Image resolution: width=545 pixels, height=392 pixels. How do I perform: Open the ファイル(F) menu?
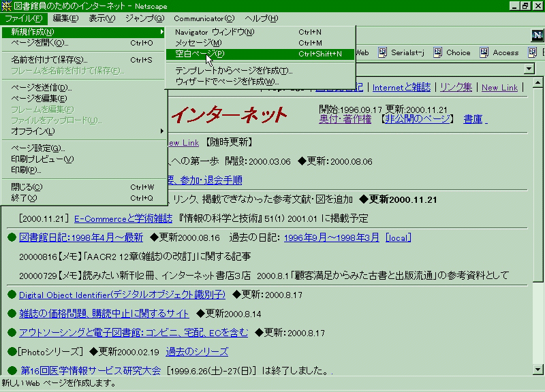click(23, 18)
